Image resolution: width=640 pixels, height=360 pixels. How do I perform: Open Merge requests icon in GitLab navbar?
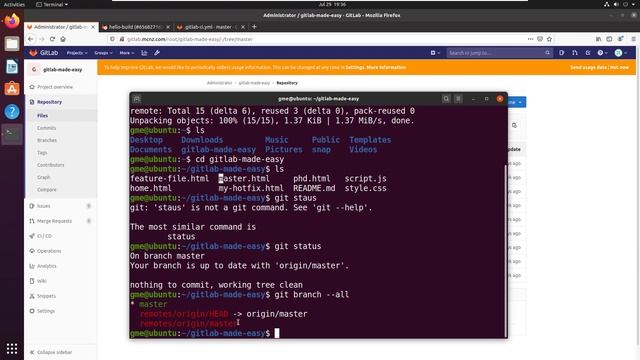[575, 53]
